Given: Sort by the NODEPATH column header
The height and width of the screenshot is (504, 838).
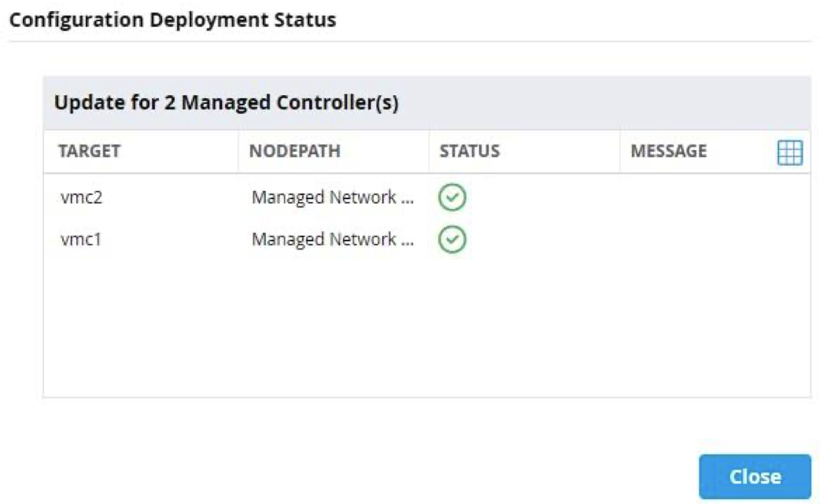Looking at the screenshot, I should coord(294,152).
